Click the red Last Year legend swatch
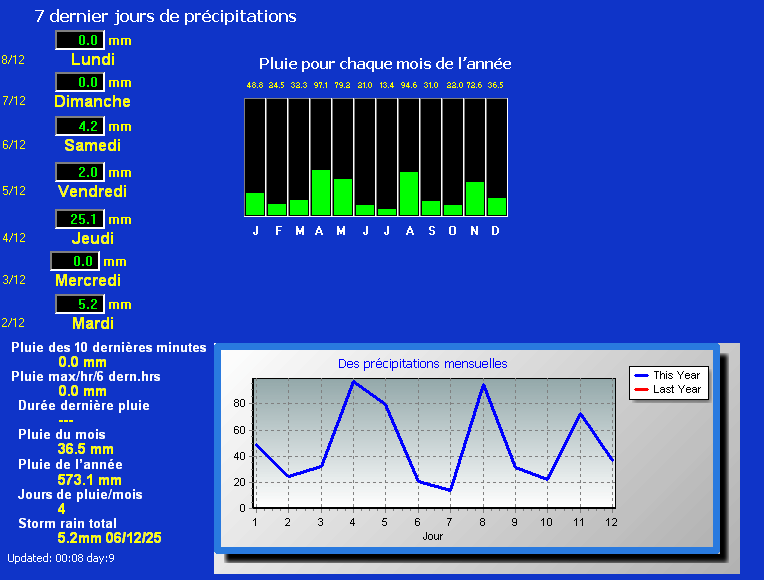The width and height of the screenshot is (764, 580). [x=641, y=389]
